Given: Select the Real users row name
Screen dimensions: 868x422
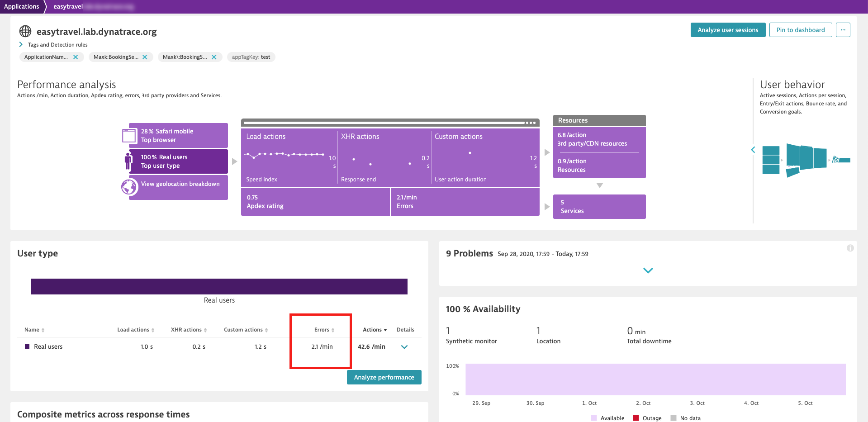Looking at the screenshot, I should click(x=48, y=347).
